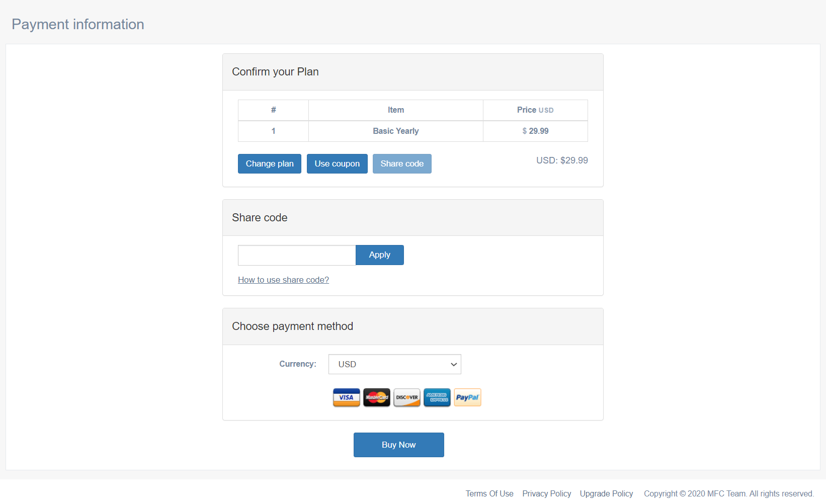Open the Currency USD dropdown
The height and width of the screenshot is (504, 826).
pos(395,364)
